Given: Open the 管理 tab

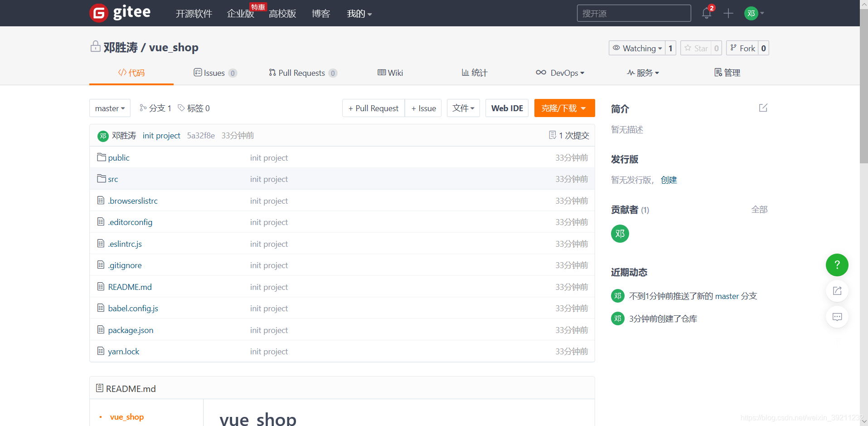Looking at the screenshot, I should [x=727, y=73].
